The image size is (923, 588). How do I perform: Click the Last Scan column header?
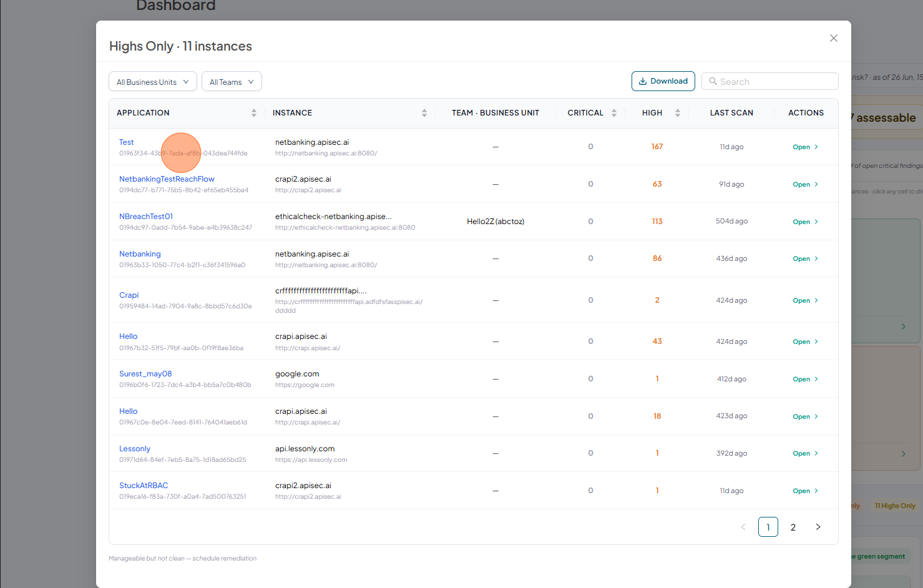[x=731, y=113]
